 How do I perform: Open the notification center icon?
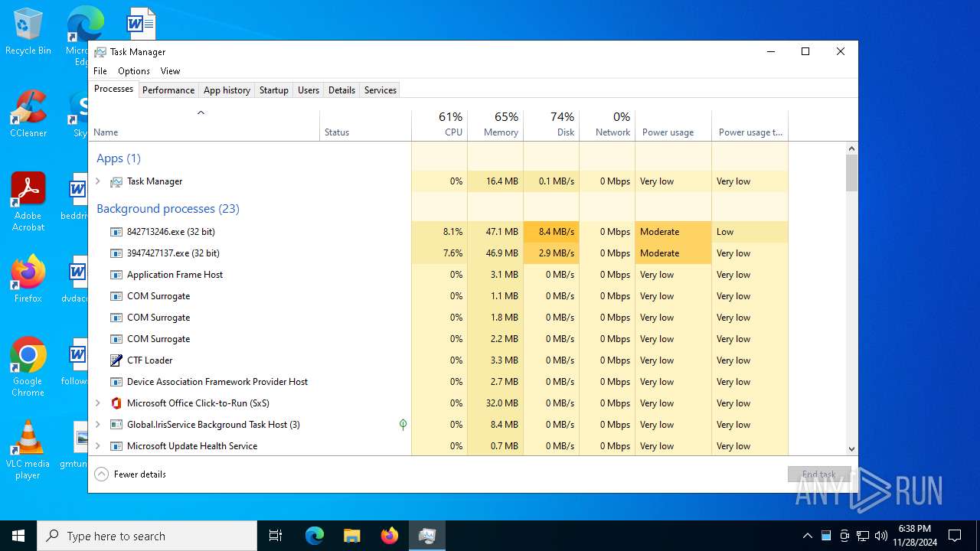point(955,536)
